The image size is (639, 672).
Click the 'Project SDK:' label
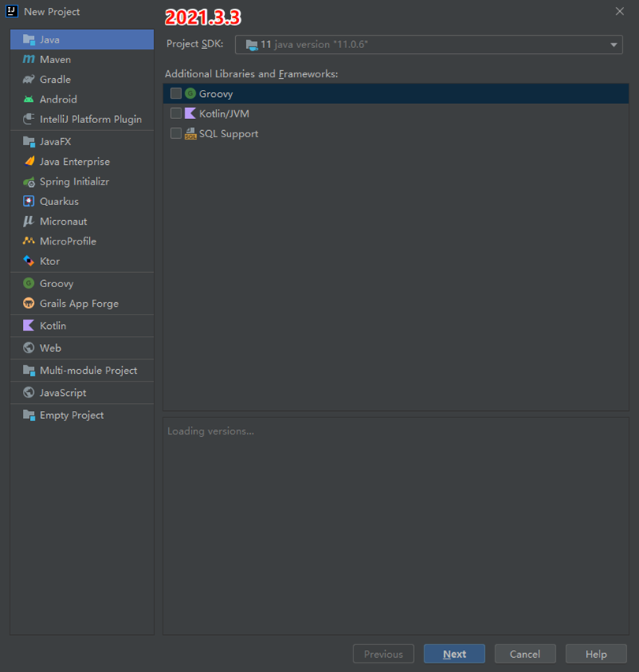point(195,43)
